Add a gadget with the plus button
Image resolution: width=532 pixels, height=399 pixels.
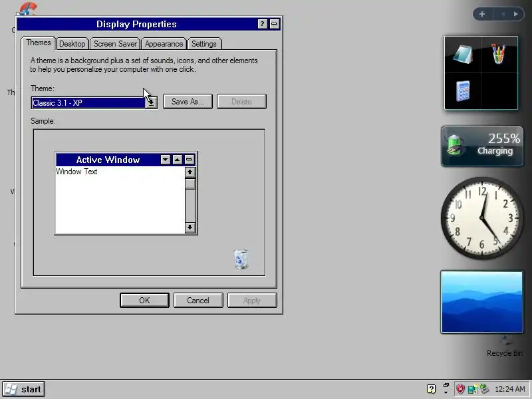tap(482, 14)
